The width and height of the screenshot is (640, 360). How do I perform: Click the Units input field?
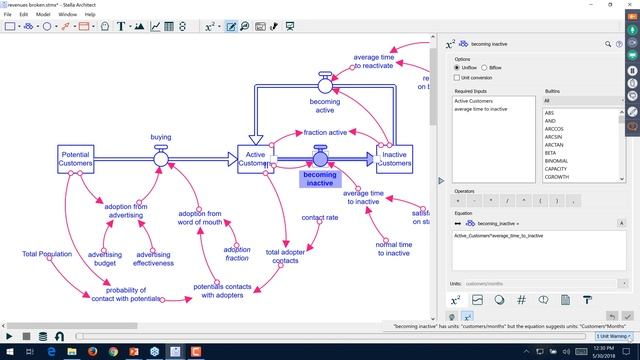pyautogui.click(x=540, y=283)
